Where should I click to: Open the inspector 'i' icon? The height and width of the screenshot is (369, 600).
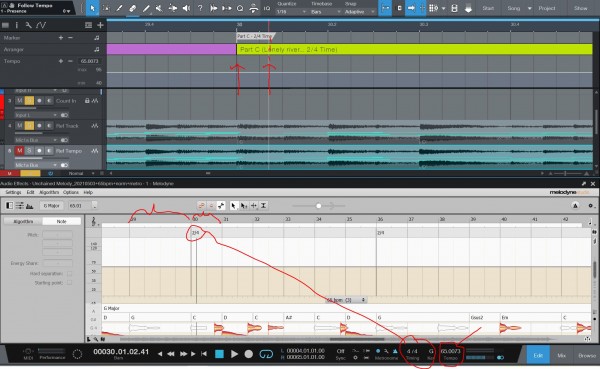[16, 25]
